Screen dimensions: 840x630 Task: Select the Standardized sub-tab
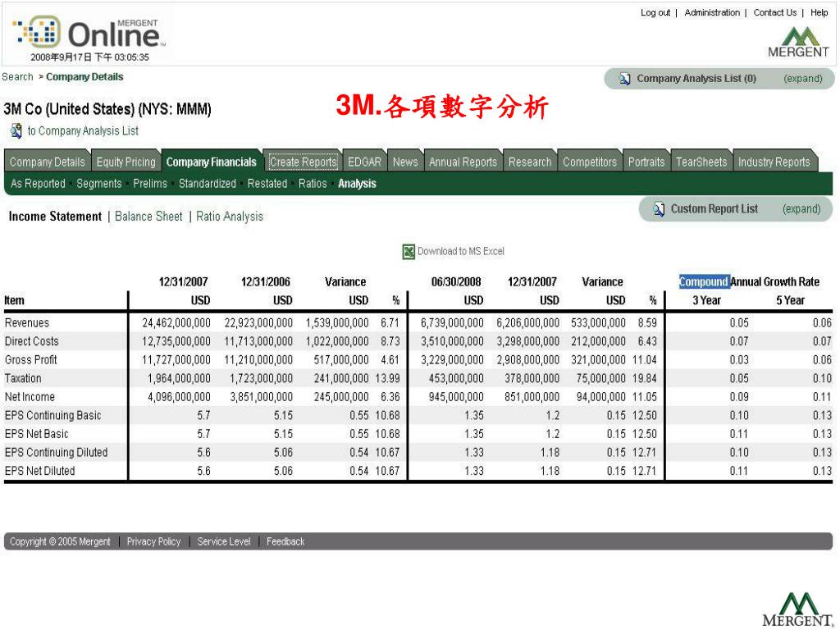click(x=208, y=184)
